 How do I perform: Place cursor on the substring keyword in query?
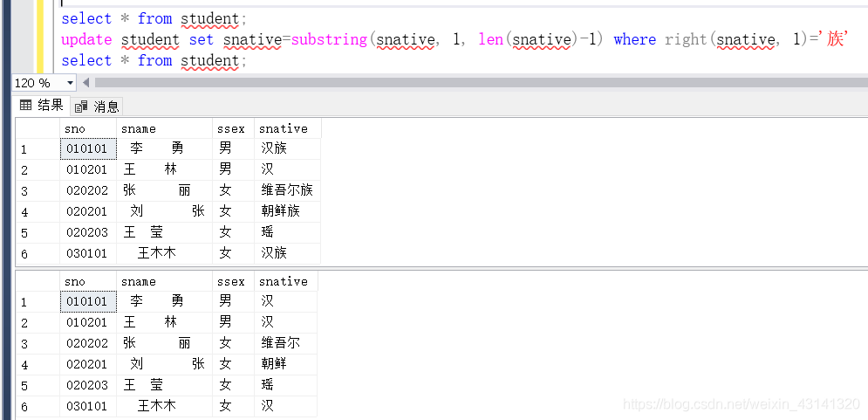330,39
